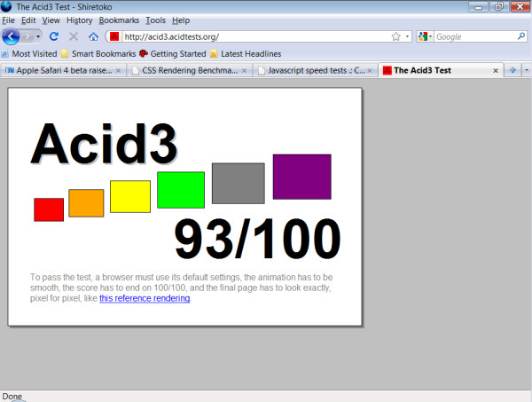Image resolution: width=532 pixels, height=402 pixels.
Task: Click the Done status bar text
Action: (12, 396)
